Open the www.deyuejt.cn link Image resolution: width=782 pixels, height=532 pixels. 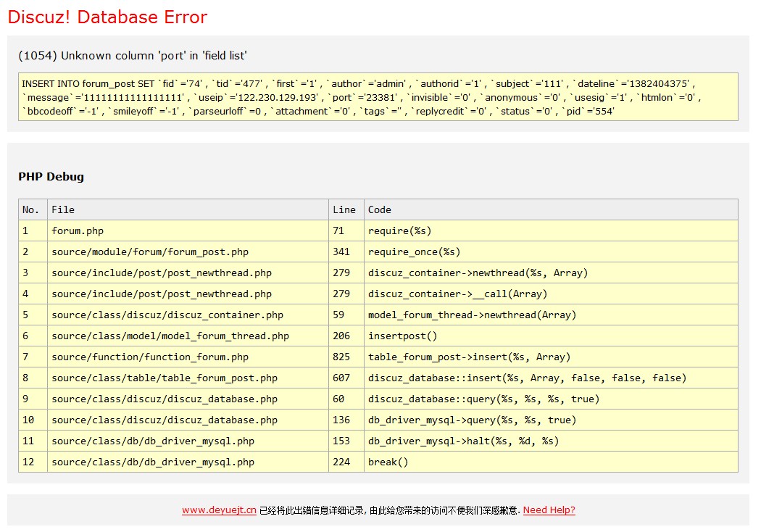tap(219, 510)
